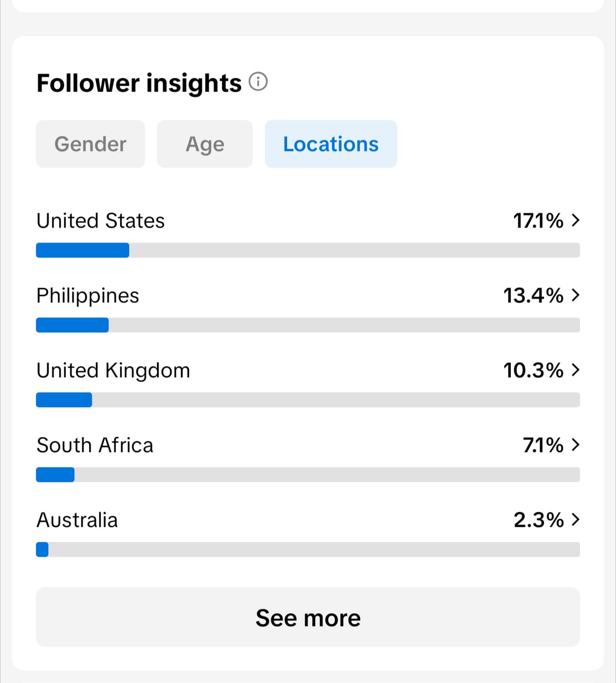Switch to the Gender tab
The height and width of the screenshot is (683, 616).
[90, 144]
